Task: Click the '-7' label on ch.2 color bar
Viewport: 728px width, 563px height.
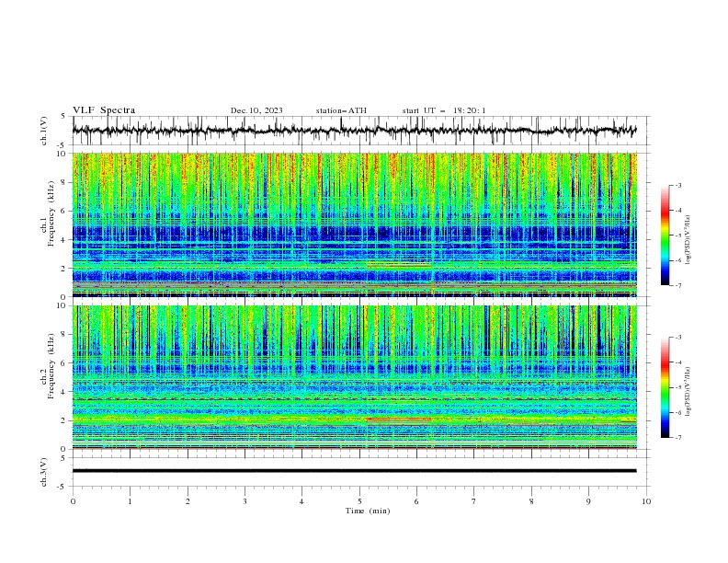Action: [677, 437]
